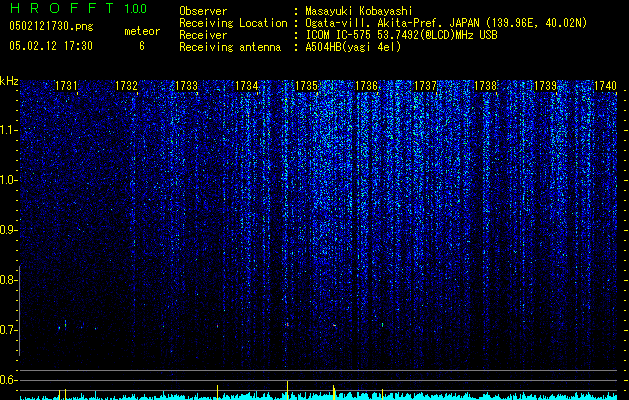Image resolution: width=629 pixels, height=400 pixels.
Task: Click the kHz axis unit label
Action: [x=9, y=81]
